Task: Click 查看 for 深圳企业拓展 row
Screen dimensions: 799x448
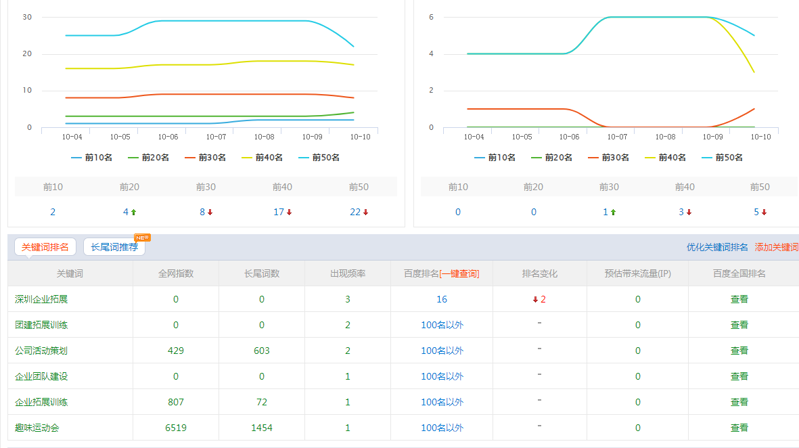Action: (739, 299)
